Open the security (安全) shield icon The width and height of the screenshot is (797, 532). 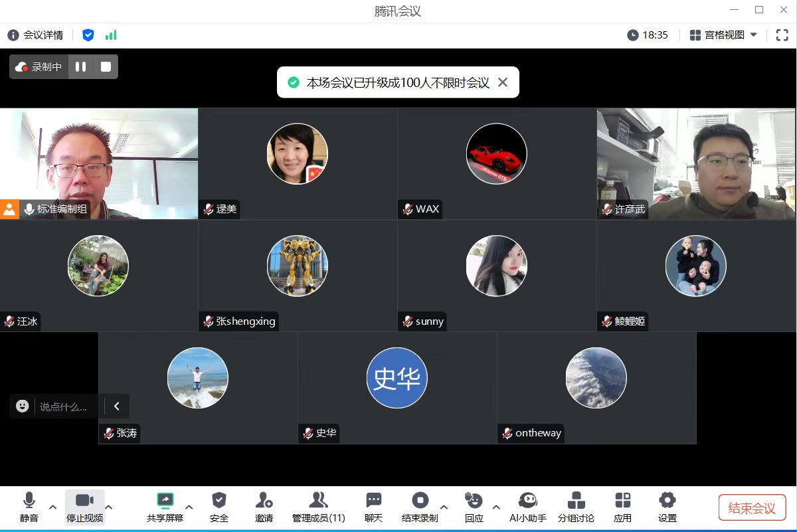pos(219,501)
